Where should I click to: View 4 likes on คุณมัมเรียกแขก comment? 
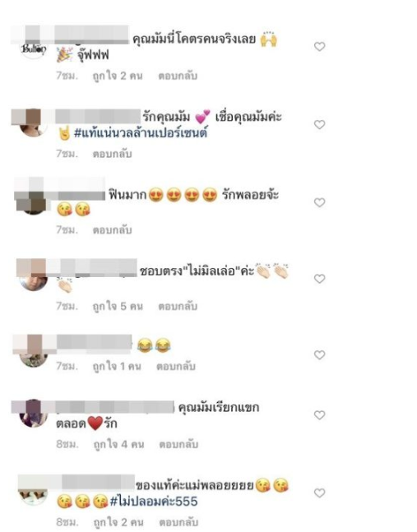118,444
